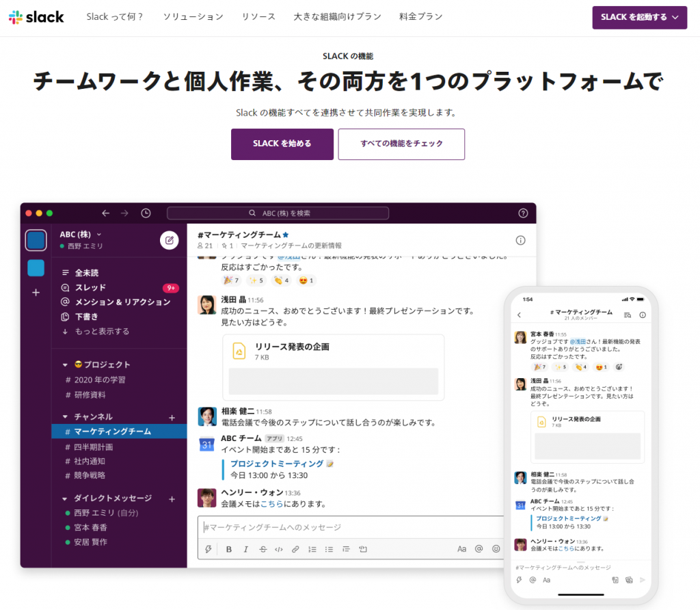700x610 pixels.
Task: Click the add workspace plus icon
Action: point(36,292)
